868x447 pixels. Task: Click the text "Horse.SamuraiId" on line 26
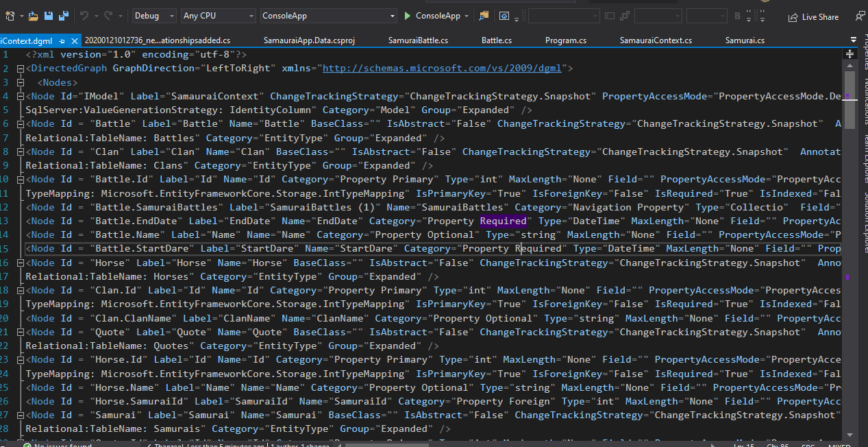[139, 401]
